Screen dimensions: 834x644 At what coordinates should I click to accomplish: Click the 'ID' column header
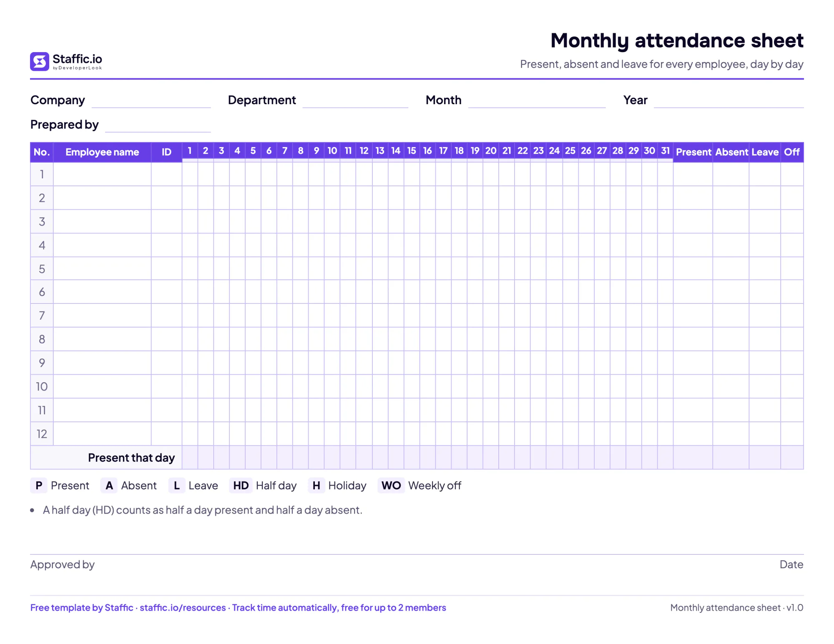click(166, 152)
